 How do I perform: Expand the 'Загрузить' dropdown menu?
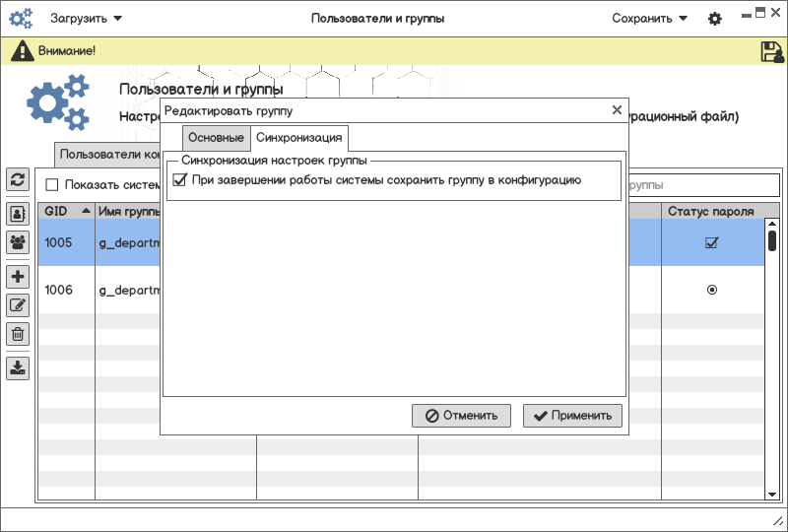pos(87,19)
